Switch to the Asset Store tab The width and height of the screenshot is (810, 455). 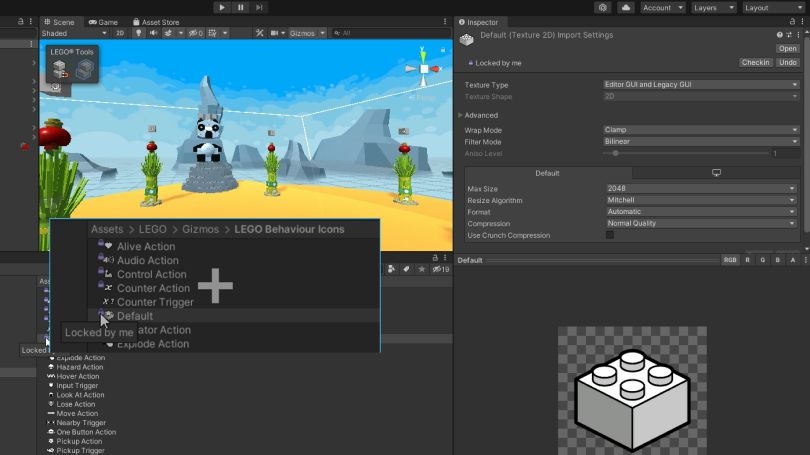[x=158, y=21]
